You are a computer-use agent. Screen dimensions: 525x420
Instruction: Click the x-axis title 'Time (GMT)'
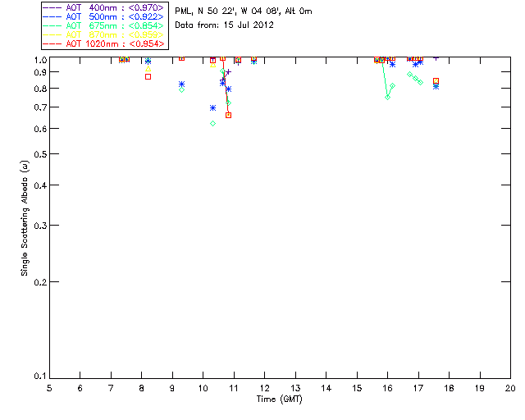pos(279,399)
